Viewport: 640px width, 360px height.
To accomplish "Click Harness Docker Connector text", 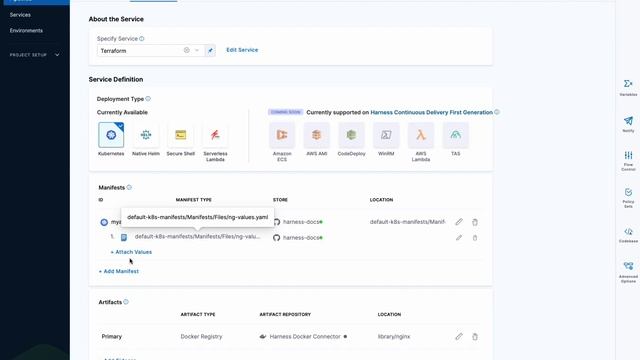I will coord(305,336).
